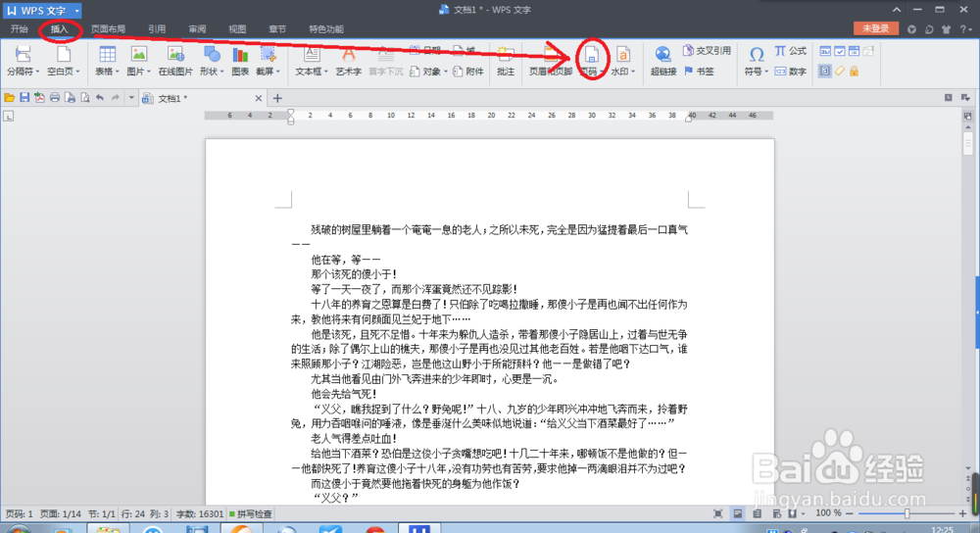Insert page number (页码)
980x533 pixels.
click(x=591, y=61)
